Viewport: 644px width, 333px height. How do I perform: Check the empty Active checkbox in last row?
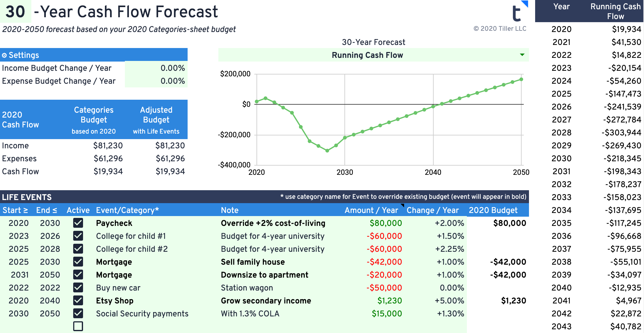78,326
